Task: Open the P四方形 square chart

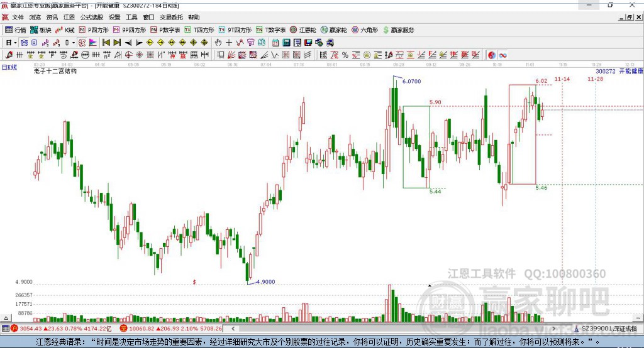Action: [x=94, y=30]
